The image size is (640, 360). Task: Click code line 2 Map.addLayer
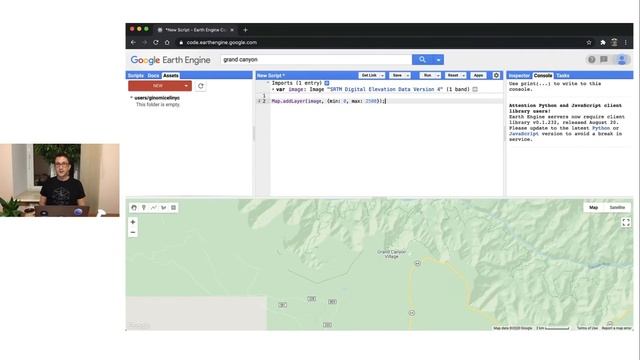[329, 101]
